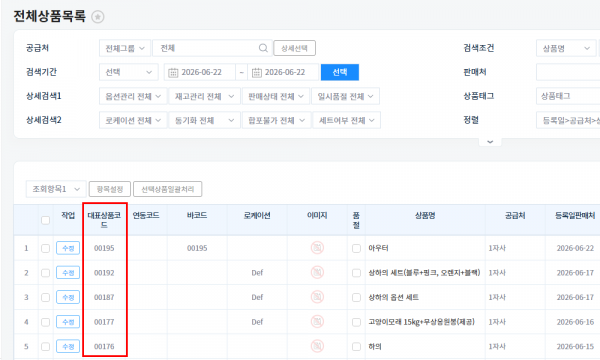This screenshot has width=600, height=360.
Task: Open the 로케이션 전체 dropdown
Action: point(133,121)
